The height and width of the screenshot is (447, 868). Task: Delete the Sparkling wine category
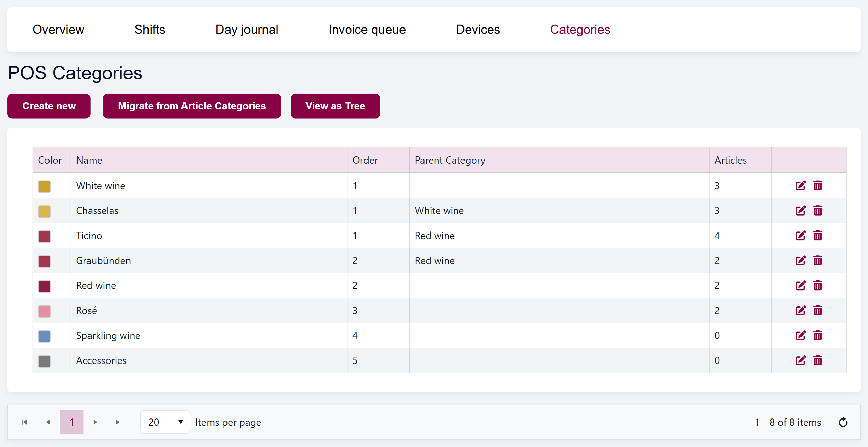[x=818, y=335]
